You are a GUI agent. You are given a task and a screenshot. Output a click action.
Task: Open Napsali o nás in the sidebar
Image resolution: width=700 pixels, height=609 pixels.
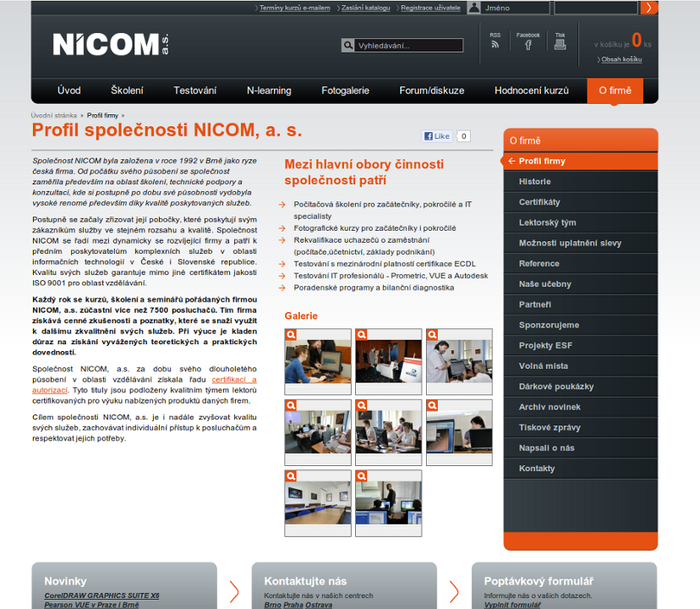(580, 449)
